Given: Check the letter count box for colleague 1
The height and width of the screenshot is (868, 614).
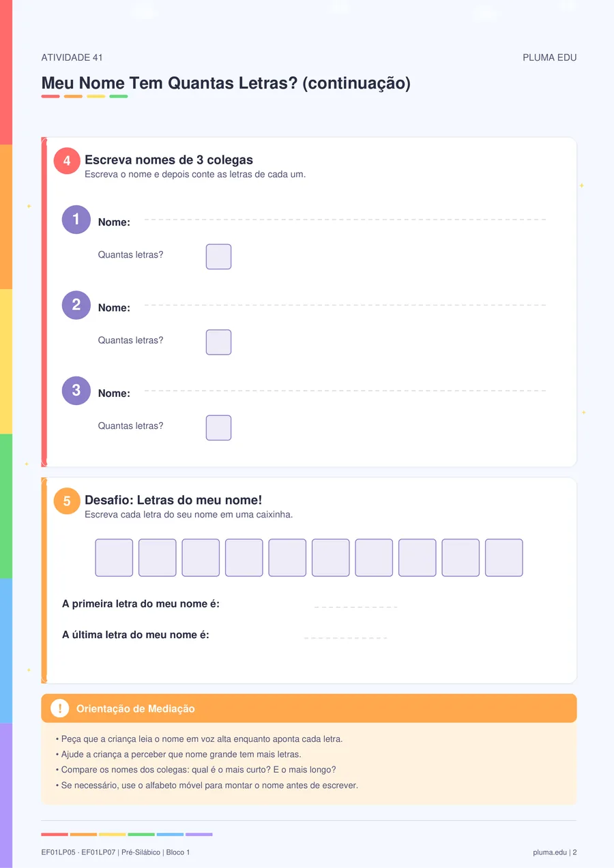Looking at the screenshot, I should pos(219,256).
